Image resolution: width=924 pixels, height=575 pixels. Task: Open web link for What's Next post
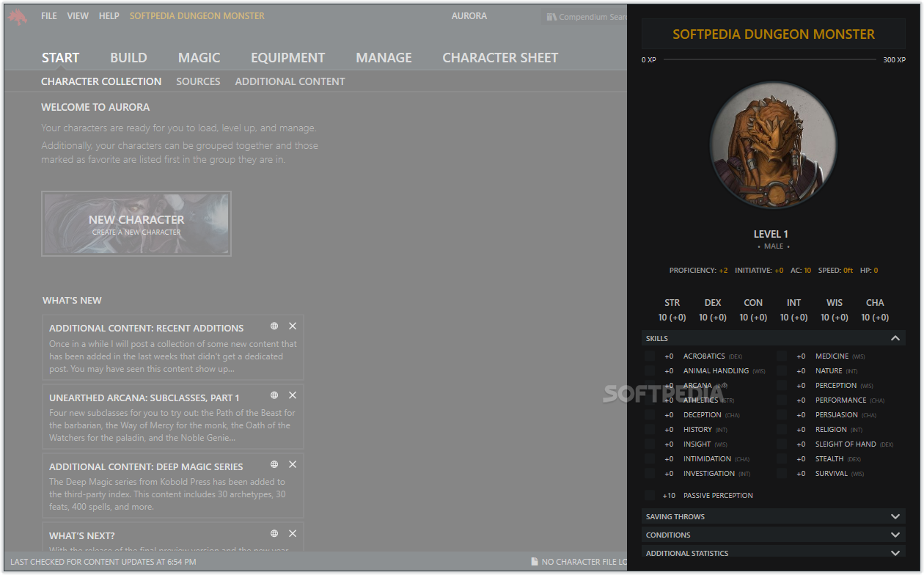click(x=274, y=533)
